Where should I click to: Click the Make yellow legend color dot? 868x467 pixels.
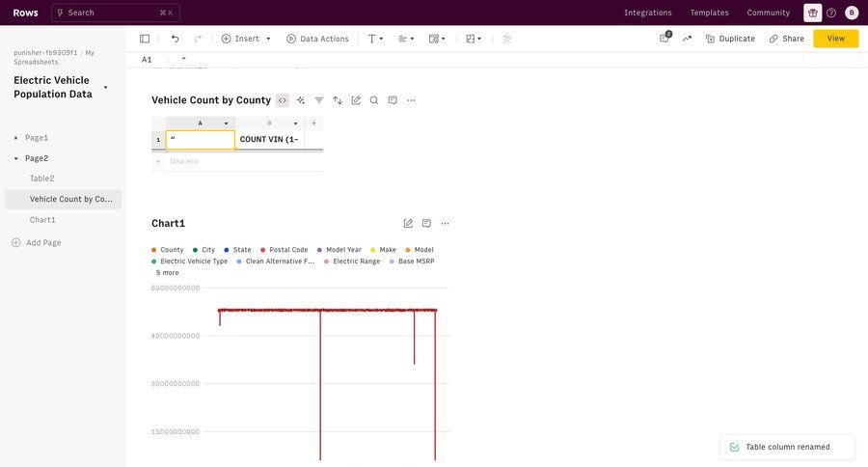pos(373,250)
